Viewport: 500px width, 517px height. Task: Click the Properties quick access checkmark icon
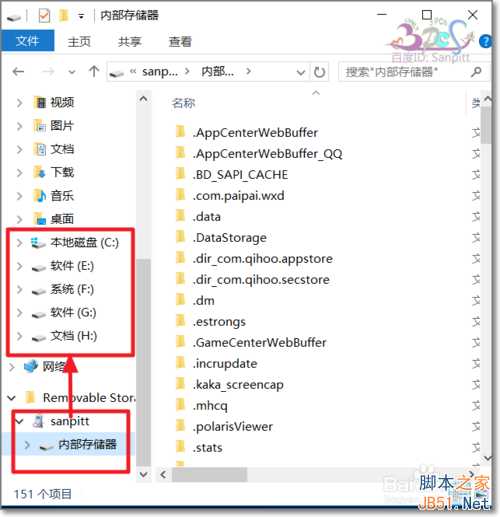click(44, 15)
